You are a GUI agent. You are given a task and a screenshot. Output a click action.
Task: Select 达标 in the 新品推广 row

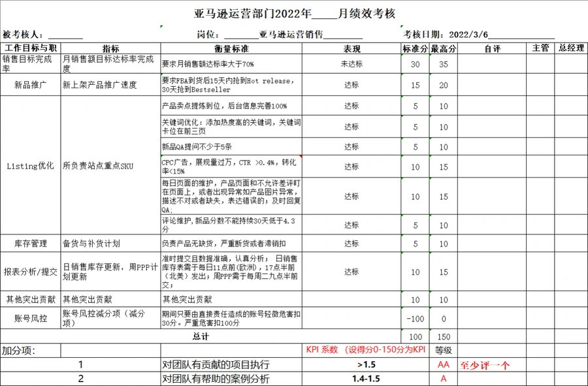click(351, 85)
